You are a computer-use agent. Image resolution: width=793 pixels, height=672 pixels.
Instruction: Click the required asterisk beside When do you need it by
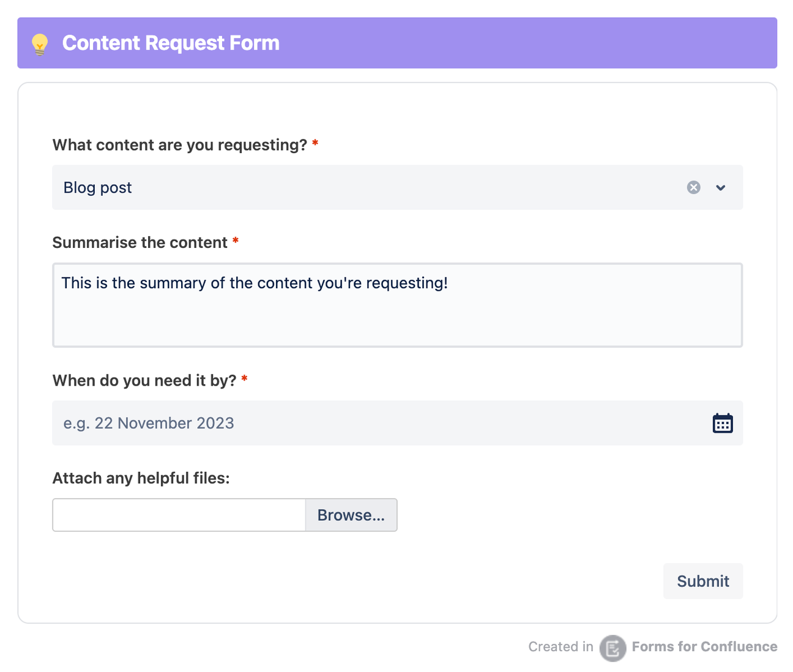tap(244, 379)
